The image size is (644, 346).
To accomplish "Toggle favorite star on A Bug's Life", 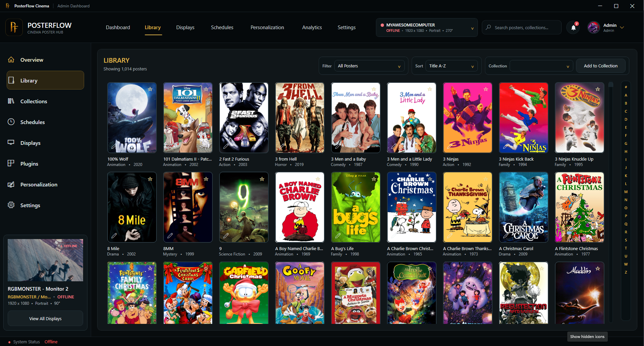I will pos(374,179).
